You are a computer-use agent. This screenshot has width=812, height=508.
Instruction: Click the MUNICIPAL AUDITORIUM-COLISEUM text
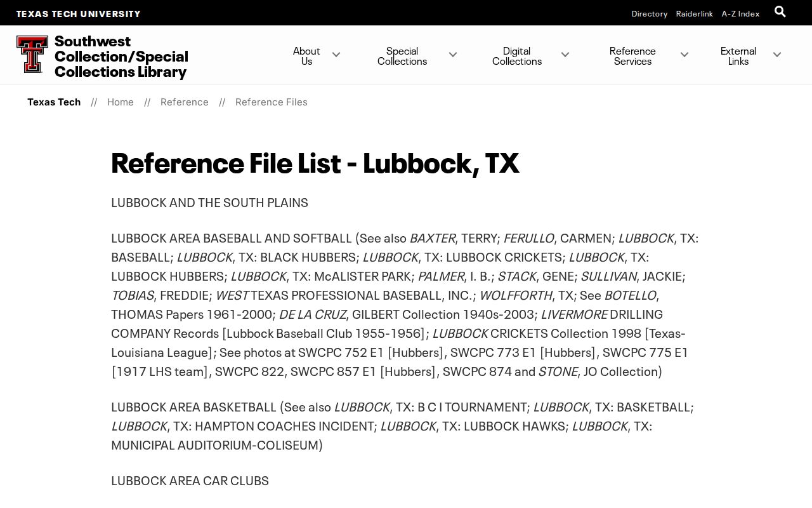click(215, 444)
